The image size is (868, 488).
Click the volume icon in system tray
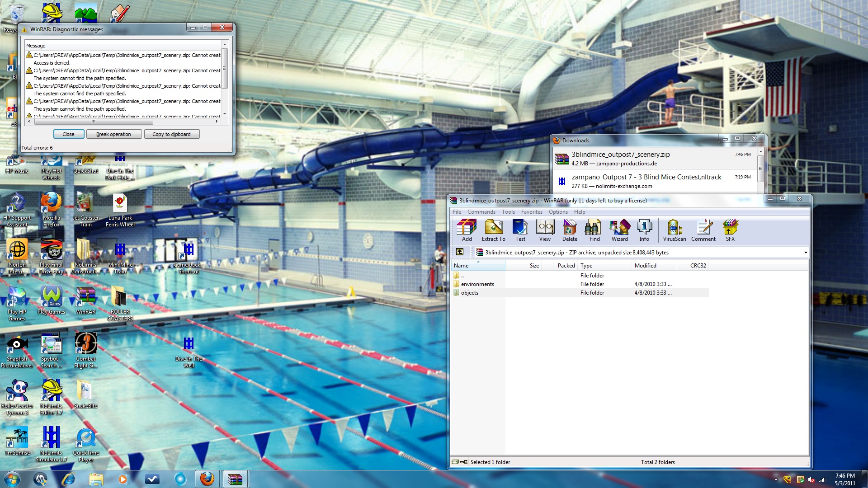pos(811,479)
